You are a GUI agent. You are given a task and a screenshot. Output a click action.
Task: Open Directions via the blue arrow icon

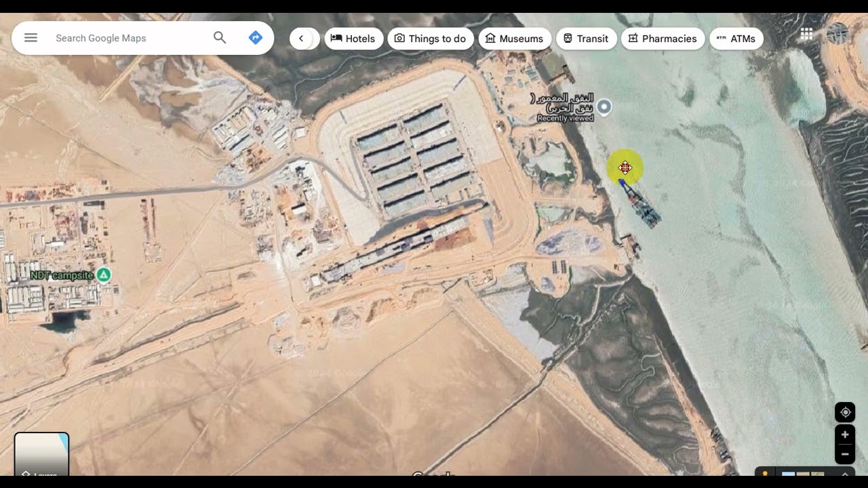point(256,38)
